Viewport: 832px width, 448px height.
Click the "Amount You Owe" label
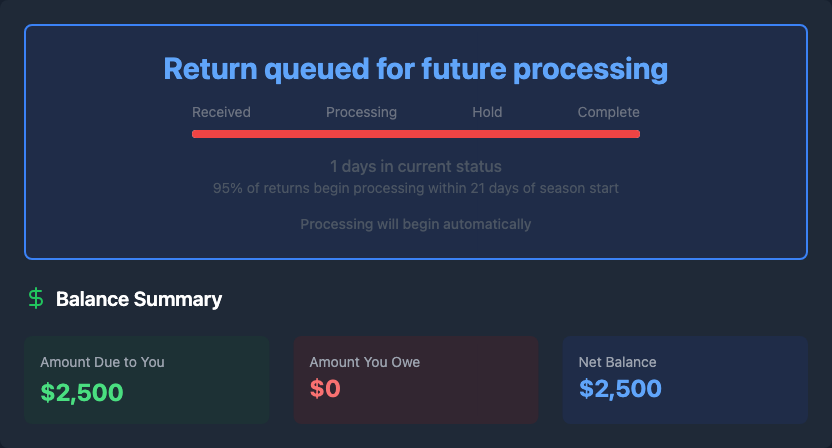coord(365,362)
